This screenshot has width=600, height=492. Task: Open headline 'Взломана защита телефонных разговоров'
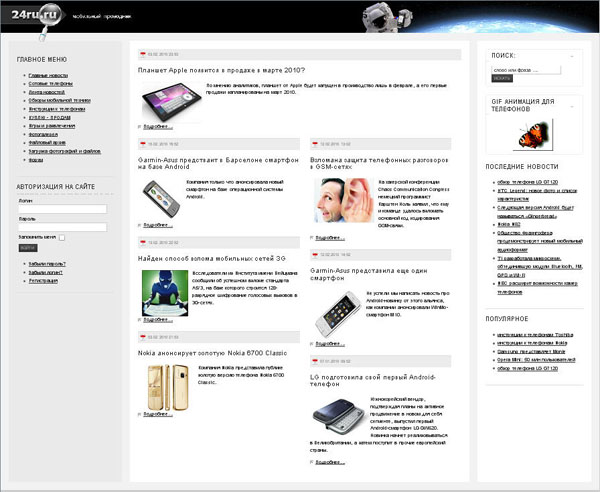point(379,163)
